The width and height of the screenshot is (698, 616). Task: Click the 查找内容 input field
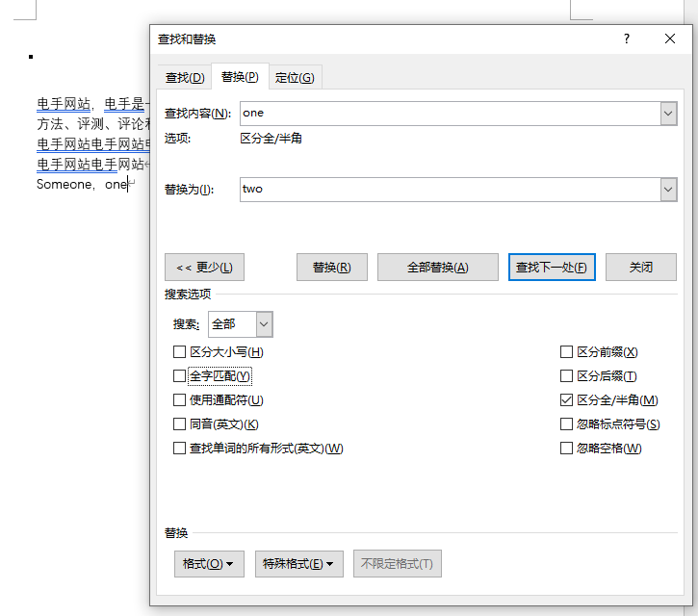tap(450, 113)
